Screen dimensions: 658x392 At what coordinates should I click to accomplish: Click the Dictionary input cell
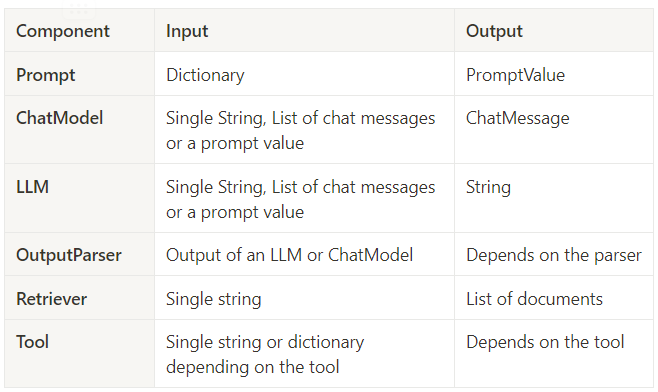coord(304,74)
